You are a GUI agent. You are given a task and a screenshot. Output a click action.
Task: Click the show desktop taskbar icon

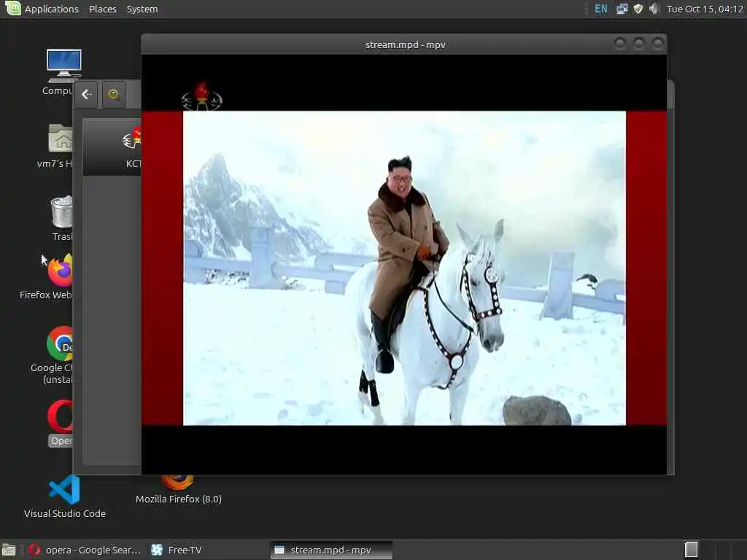tap(9, 550)
